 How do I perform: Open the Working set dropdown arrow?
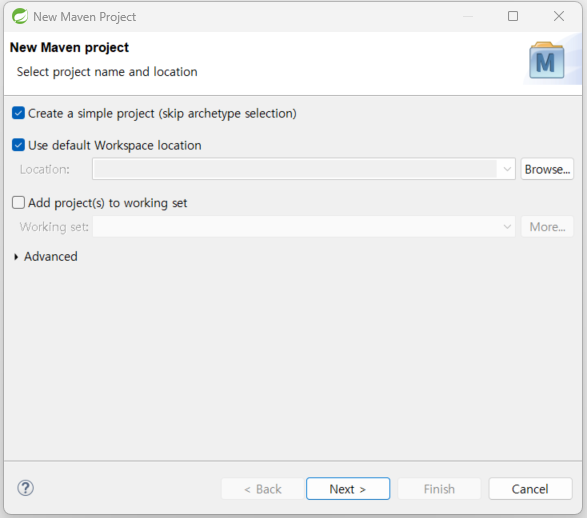[507, 226]
